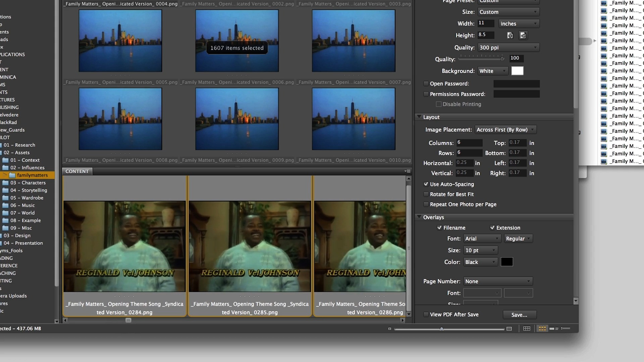The width and height of the screenshot is (644, 362).
Task: Click the 06 - Music folder icon
Action: tap(5, 205)
